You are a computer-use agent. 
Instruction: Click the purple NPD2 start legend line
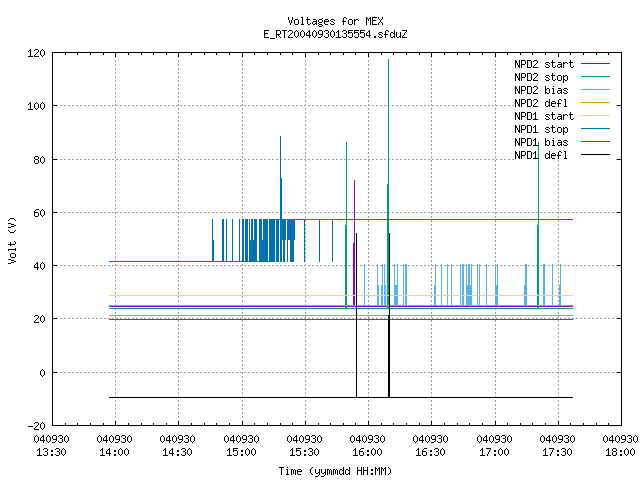pos(596,64)
